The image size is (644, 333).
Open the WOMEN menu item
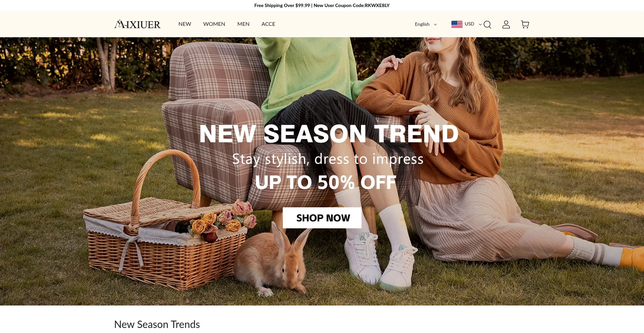coord(214,24)
